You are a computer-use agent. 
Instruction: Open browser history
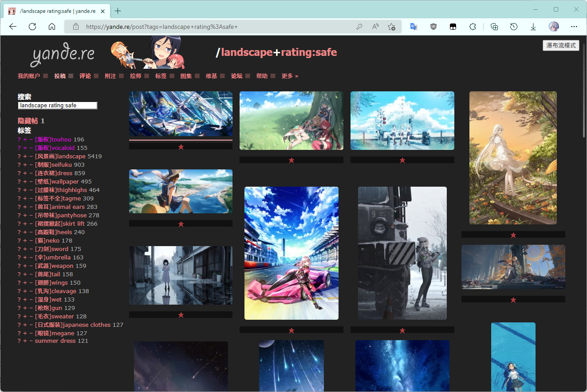(x=514, y=27)
